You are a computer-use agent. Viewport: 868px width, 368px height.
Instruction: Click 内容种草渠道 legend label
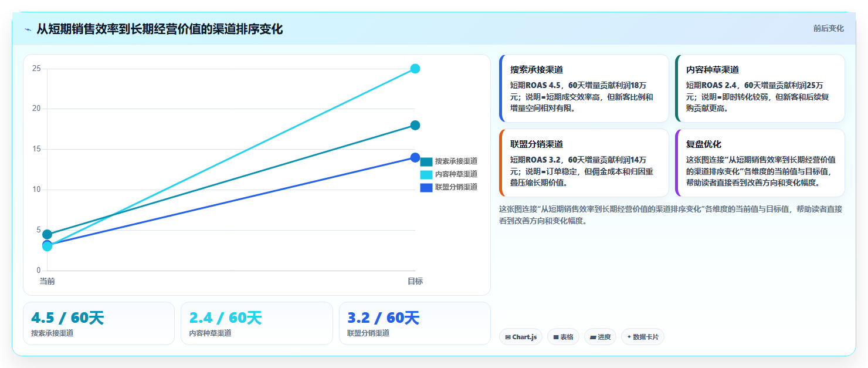456,174
